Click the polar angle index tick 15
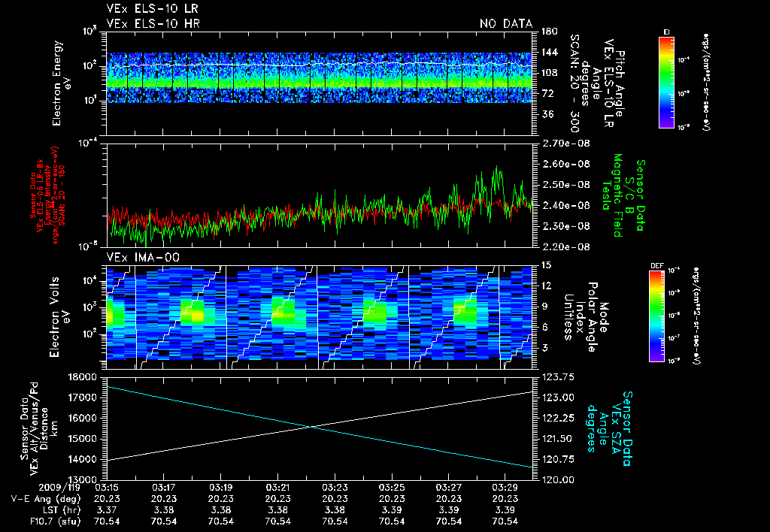The width and height of the screenshot is (770, 532). pos(546,265)
